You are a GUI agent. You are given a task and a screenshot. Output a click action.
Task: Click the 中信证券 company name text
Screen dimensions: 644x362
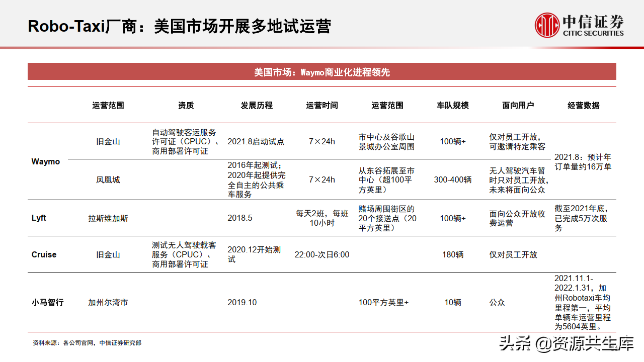click(x=593, y=22)
